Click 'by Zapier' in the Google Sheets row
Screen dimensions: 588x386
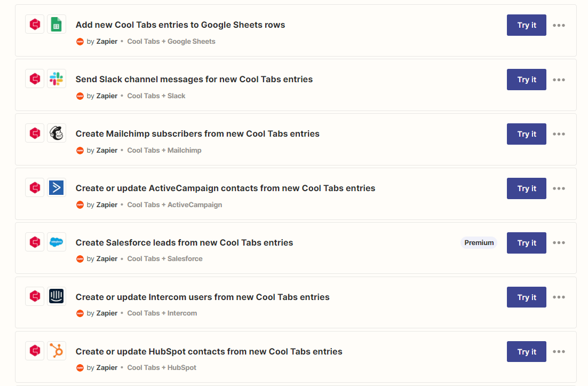pyautogui.click(x=102, y=41)
